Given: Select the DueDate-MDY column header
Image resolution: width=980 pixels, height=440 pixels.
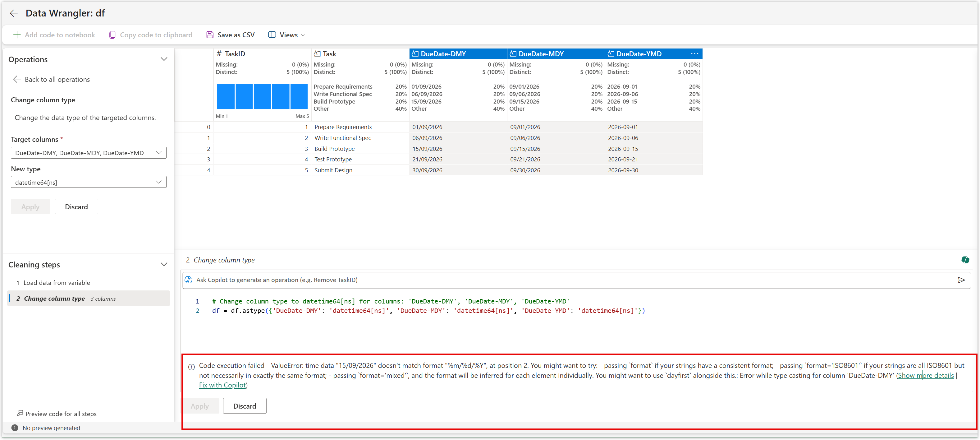Looking at the screenshot, I should (556, 54).
